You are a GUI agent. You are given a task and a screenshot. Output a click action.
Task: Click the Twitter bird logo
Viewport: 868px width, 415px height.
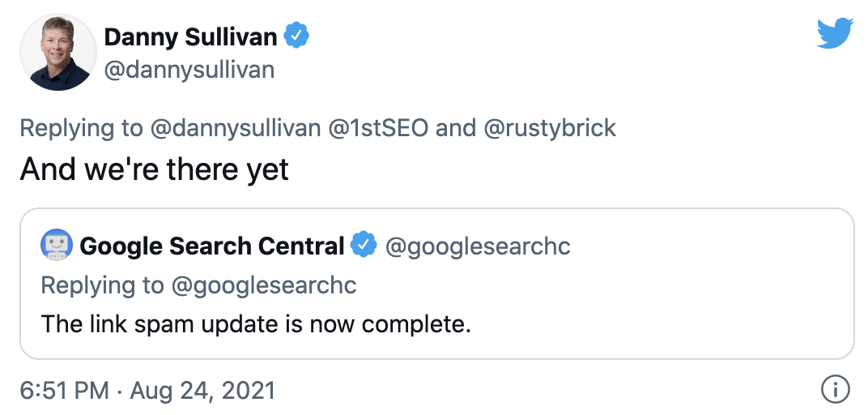835,33
